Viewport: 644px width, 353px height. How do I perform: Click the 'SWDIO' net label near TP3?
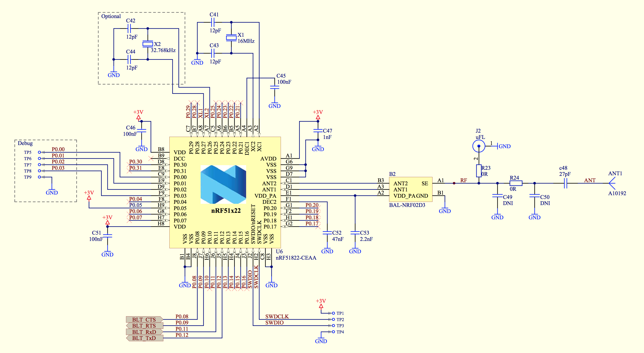274,323
